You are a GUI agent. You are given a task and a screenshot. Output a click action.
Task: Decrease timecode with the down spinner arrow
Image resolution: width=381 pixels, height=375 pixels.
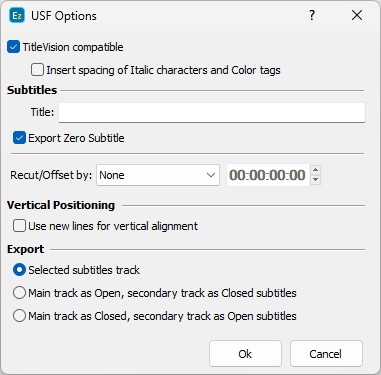point(315,180)
